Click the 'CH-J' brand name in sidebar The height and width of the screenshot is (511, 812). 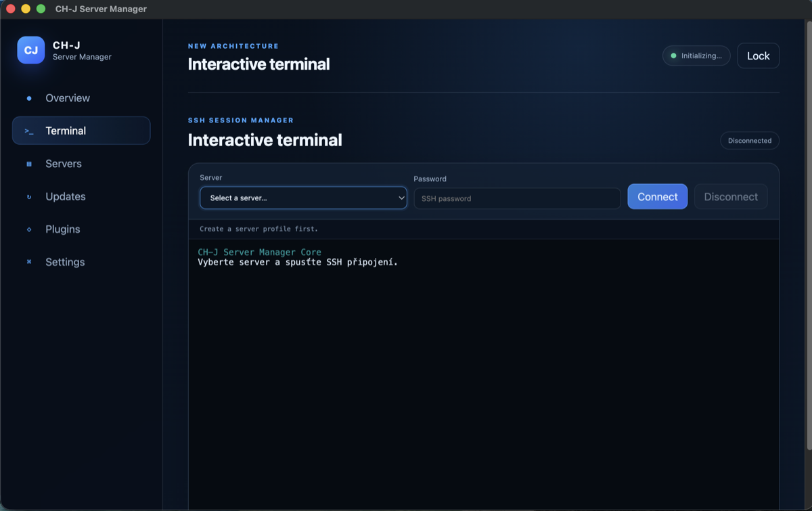pyautogui.click(x=66, y=45)
